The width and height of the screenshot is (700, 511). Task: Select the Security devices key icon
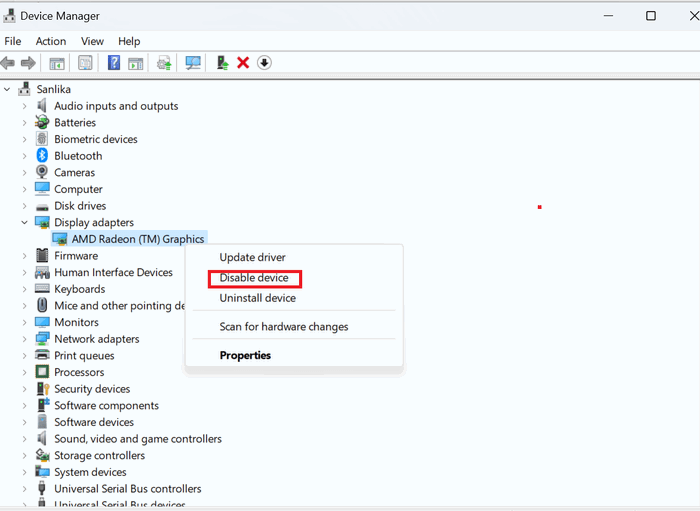tap(43, 388)
